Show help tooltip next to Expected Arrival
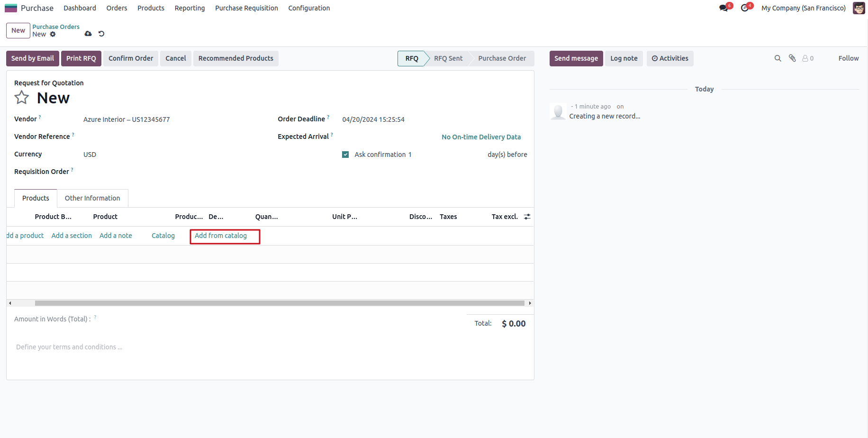 point(332,134)
